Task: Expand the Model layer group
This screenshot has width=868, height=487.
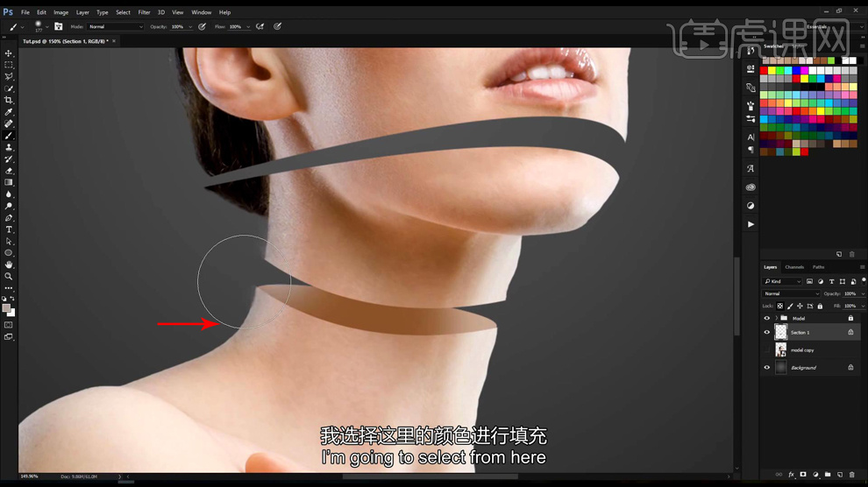Action: pyautogui.click(x=776, y=319)
